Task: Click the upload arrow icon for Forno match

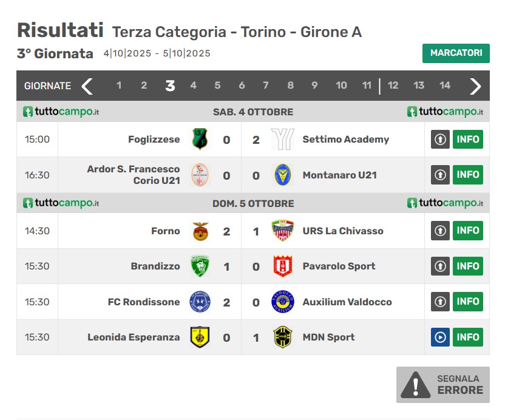Action: click(x=440, y=231)
